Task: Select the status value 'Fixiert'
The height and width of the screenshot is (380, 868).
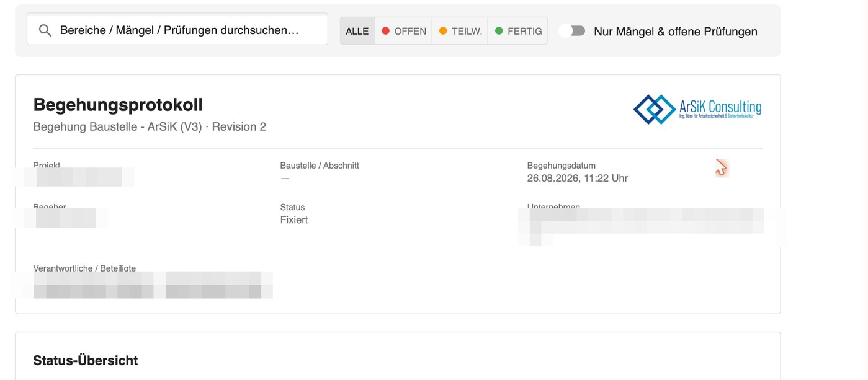Action: (294, 220)
